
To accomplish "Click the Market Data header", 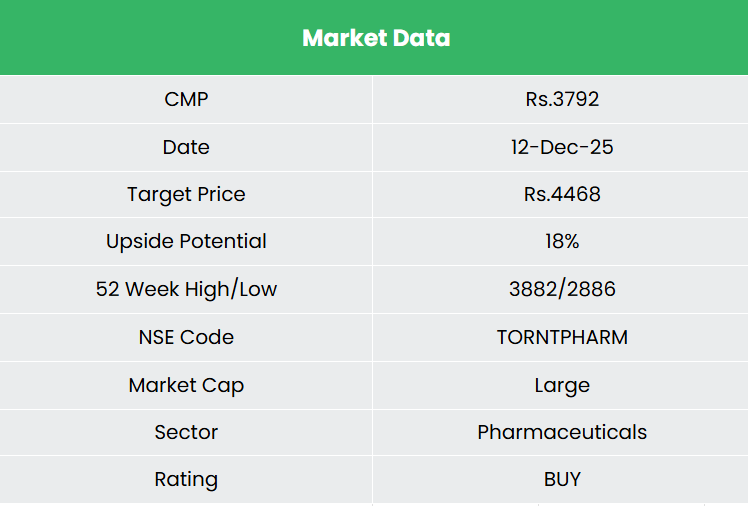I will (x=376, y=38).
